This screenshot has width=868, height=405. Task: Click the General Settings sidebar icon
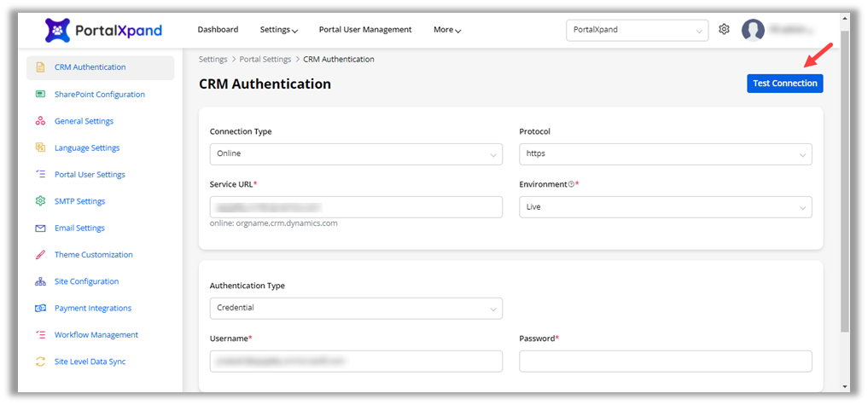point(40,121)
